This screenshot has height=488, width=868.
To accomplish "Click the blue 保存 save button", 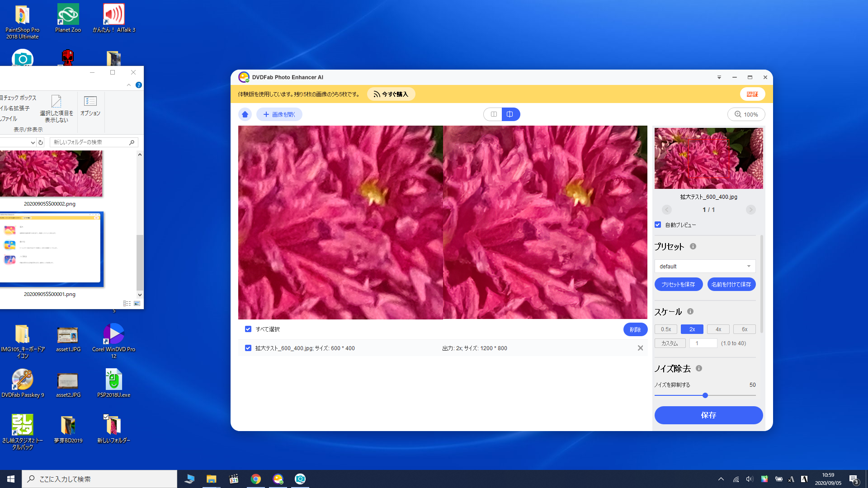I will coord(708,415).
